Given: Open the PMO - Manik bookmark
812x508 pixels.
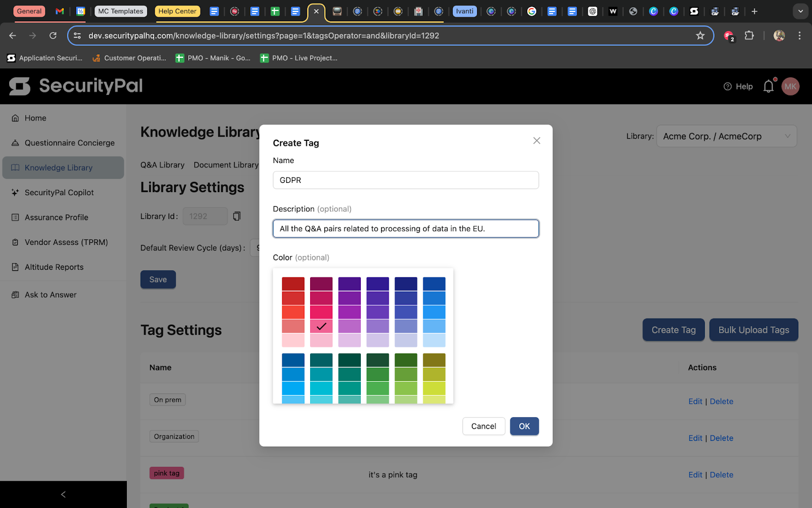Looking at the screenshot, I should 213,58.
